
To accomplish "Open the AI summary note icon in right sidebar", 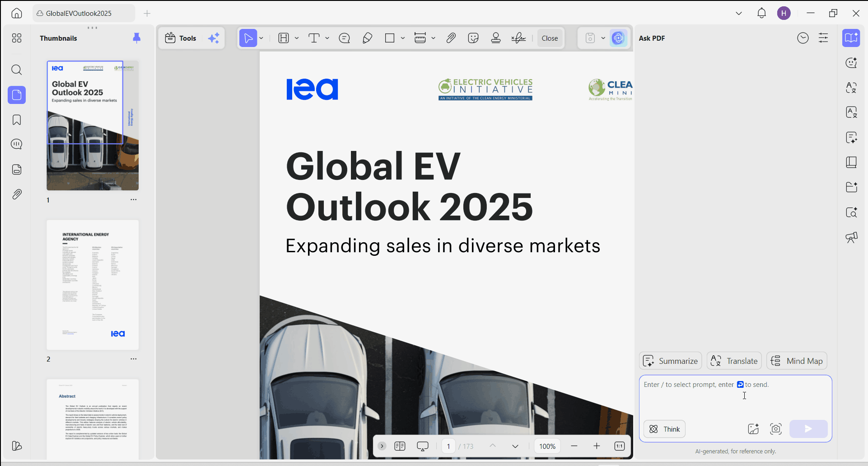I will [851, 137].
